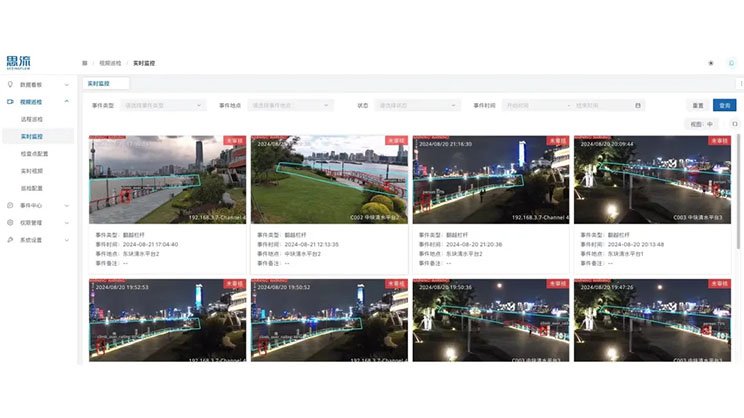744x418 pixels.
Task: Select 检查点配置 in the sidebar
Action: (x=34, y=154)
